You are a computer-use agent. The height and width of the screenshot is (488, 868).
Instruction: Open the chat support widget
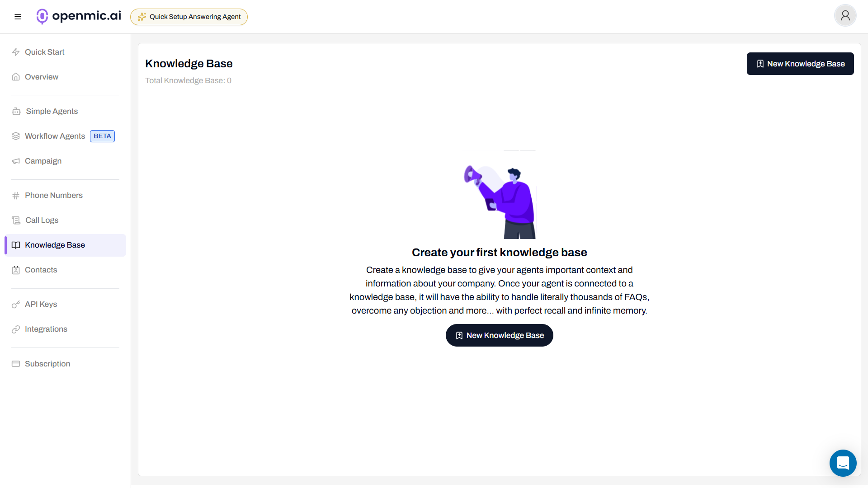point(843,463)
